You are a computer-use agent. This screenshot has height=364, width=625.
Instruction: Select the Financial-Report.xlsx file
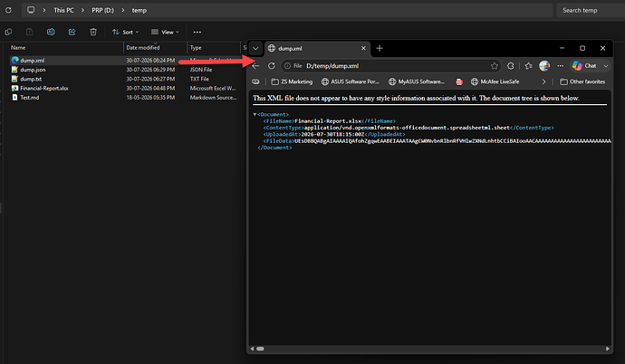tap(44, 88)
